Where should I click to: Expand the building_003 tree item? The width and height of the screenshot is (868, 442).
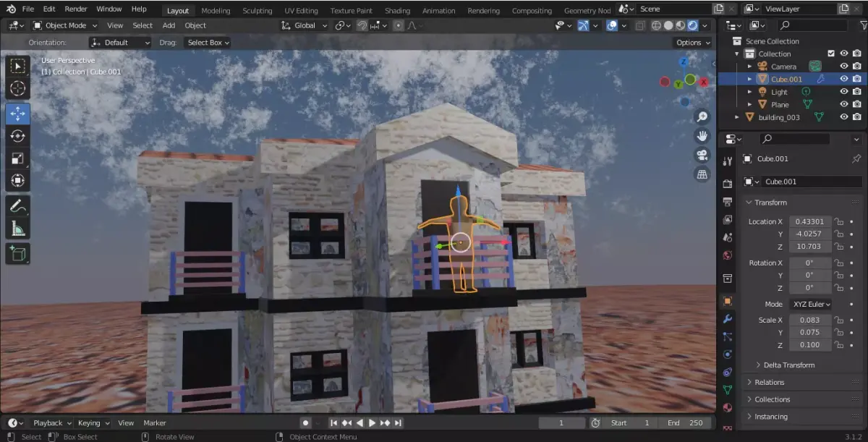[x=737, y=117]
